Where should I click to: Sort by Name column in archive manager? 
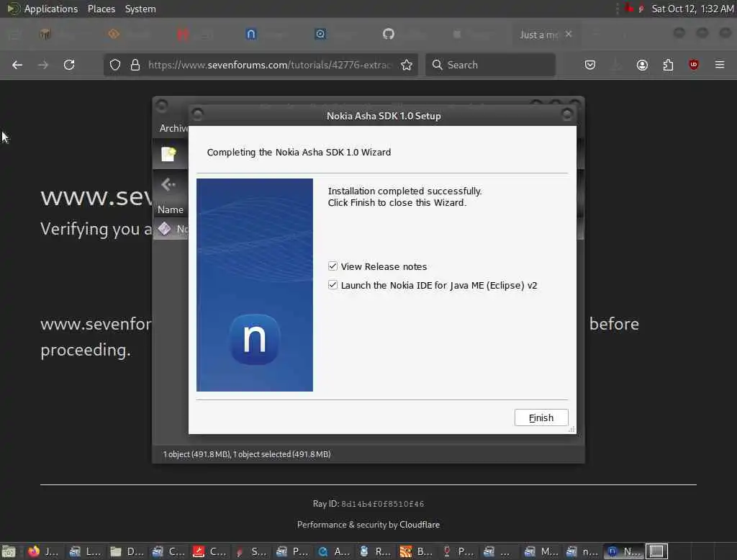click(x=170, y=209)
